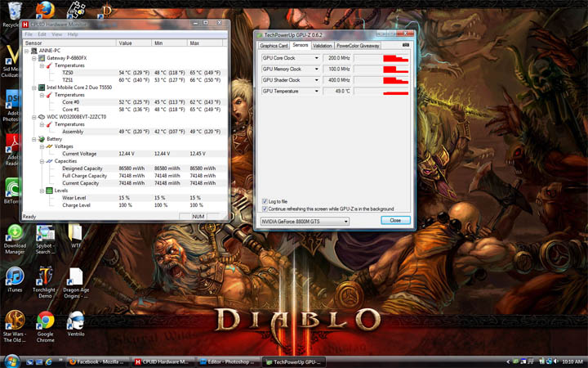This screenshot has width=588, height=368.
Task: Click the GPU Core Clock graph
Action: click(x=381, y=58)
